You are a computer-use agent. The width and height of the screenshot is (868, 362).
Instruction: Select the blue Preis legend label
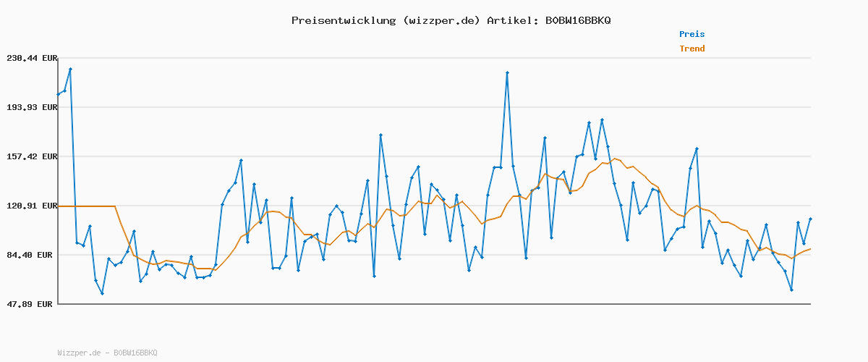pyautogui.click(x=692, y=34)
